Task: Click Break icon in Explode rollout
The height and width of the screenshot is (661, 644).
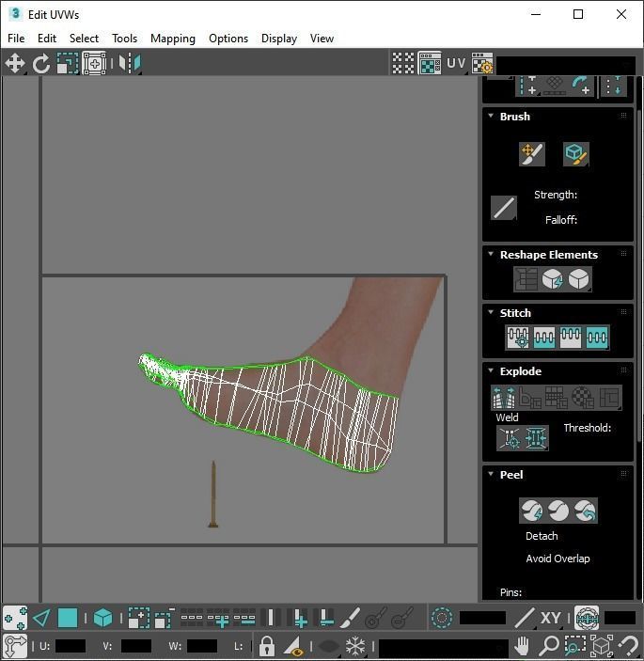Action: pos(504,397)
